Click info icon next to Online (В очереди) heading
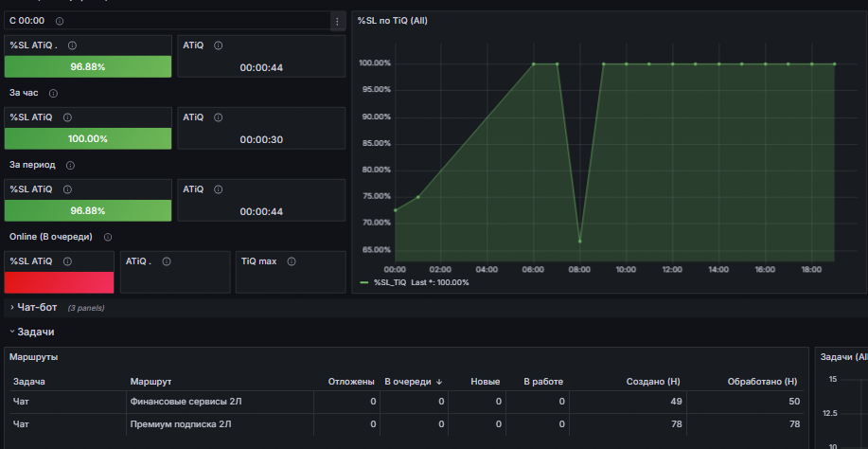Image resolution: width=868 pixels, height=449 pixels. tap(108, 237)
